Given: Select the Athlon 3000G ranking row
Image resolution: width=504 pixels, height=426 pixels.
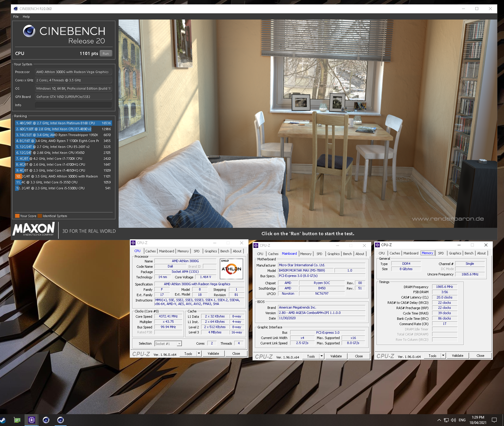Looking at the screenshot, I should pyautogui.click(x=63, y=176).
